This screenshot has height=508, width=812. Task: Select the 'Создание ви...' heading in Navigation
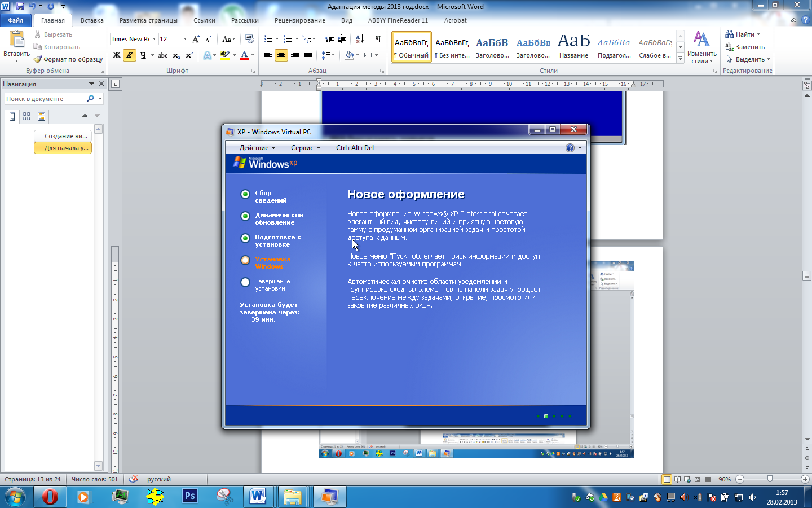63,136
